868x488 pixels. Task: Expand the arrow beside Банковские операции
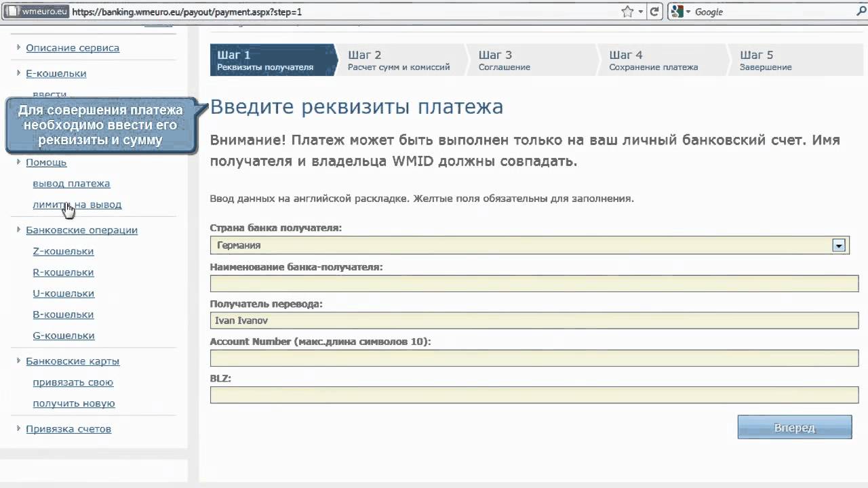coord(19,230)
